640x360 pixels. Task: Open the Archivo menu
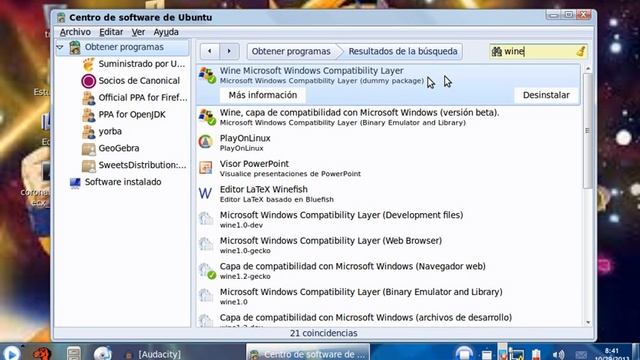pos(75,32)
